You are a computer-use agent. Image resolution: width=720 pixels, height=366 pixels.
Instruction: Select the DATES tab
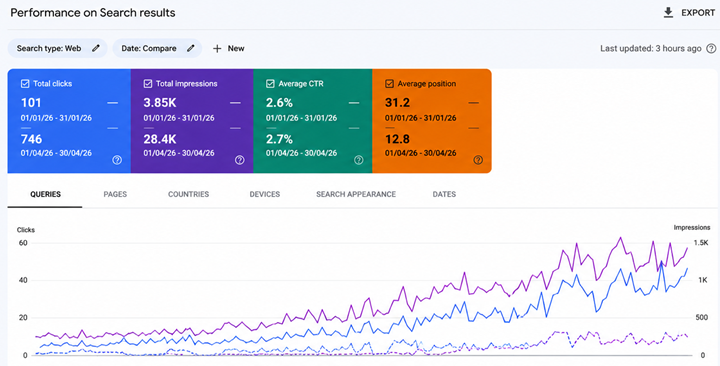(444, 194)
